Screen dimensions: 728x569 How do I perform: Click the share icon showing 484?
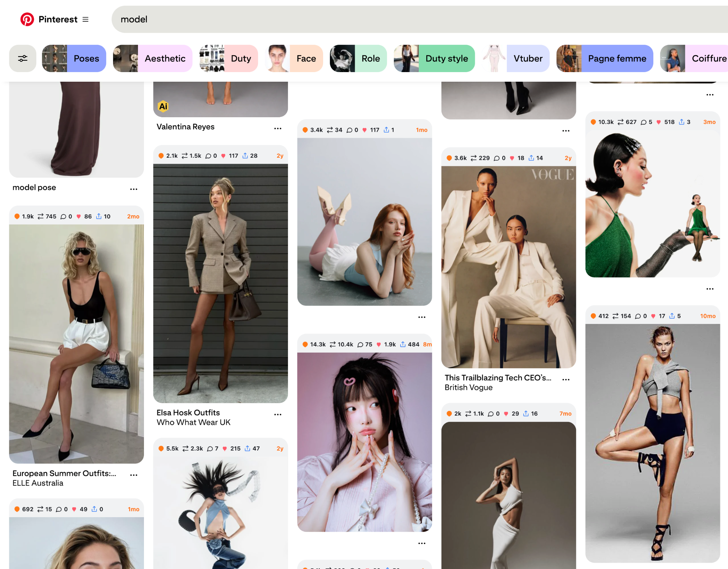[x=403, y=345]
